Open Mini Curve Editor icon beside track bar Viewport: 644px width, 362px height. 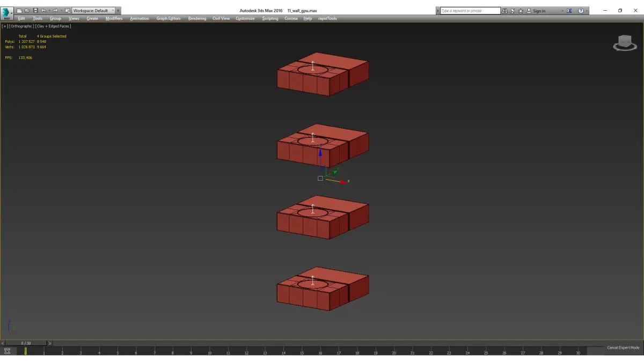coord(7,351)
